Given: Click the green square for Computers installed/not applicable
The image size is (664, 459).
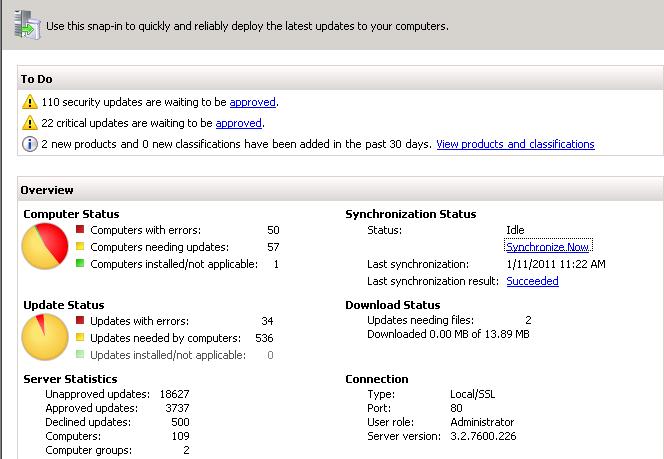Looking at the screenshot, I should pos(80,263).
